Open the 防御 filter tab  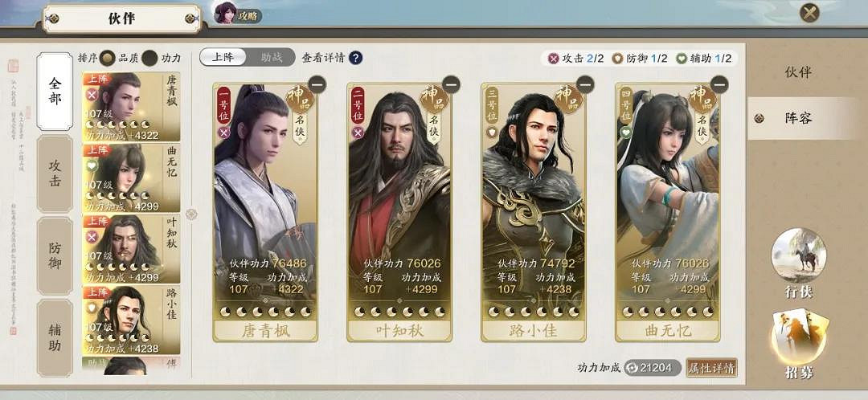coord(55,255)
